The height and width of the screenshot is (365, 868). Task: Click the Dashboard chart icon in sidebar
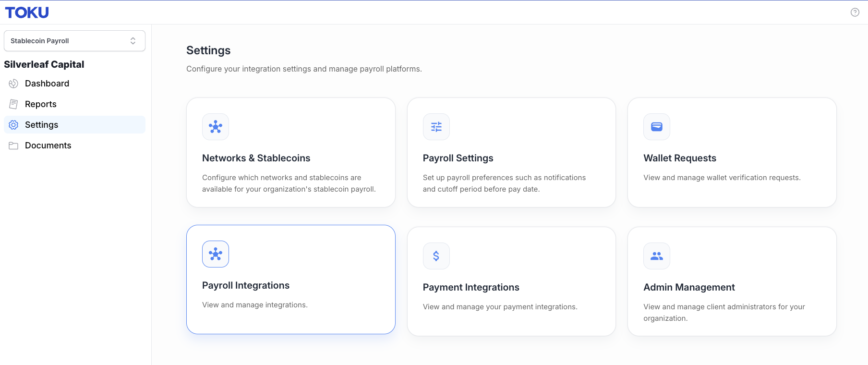pyautogui.click(x=13, y=84)
